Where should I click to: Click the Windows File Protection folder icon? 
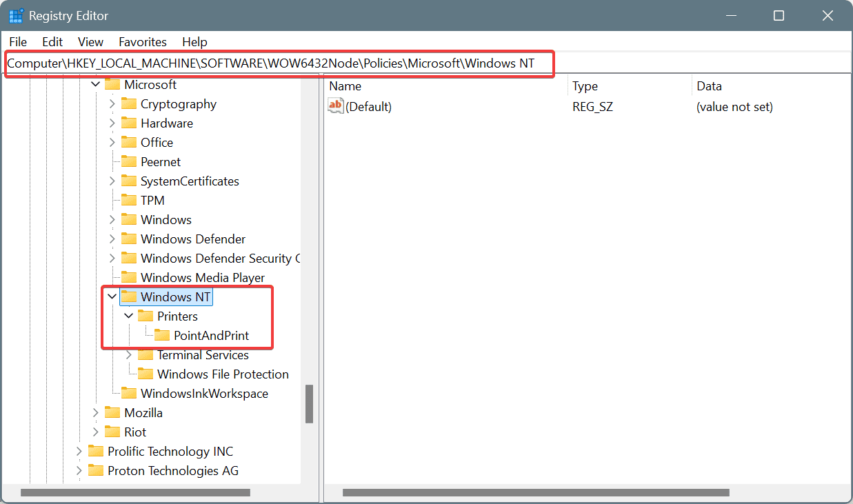pyautogui.click(x=145, y=374)
